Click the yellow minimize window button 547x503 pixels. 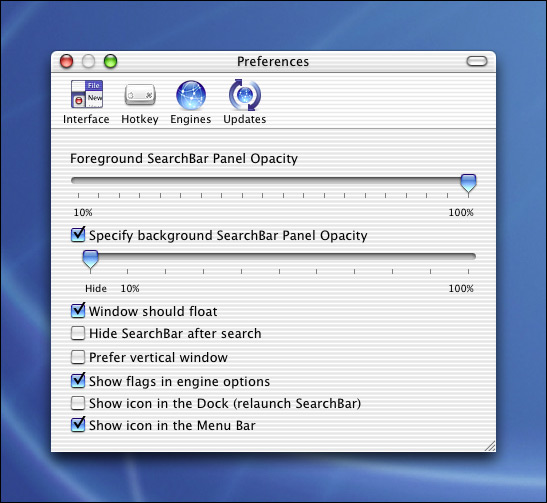pyautogui.click(x=88, y=61)
